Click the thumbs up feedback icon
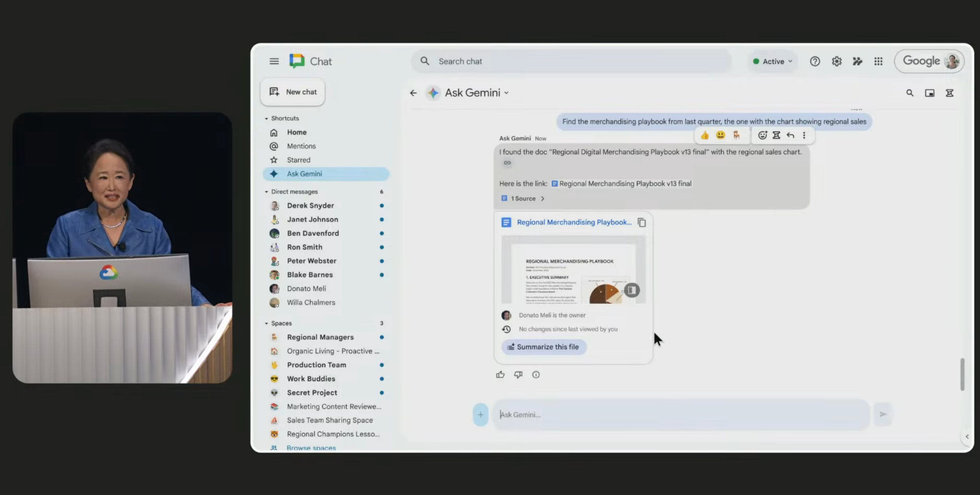 pos(500,375)
